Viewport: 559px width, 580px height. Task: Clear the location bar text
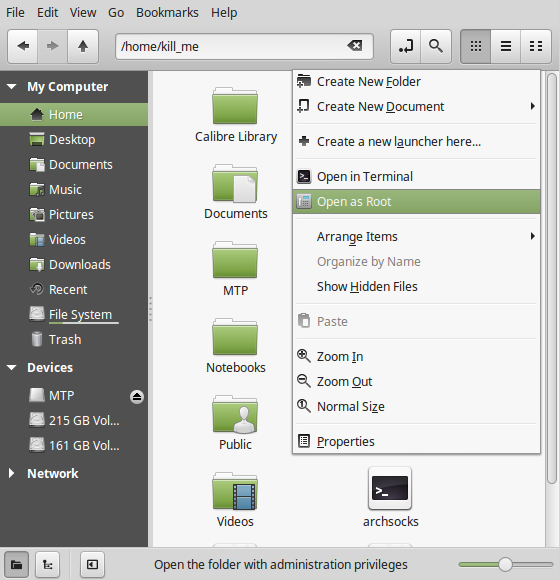[355, 46]
